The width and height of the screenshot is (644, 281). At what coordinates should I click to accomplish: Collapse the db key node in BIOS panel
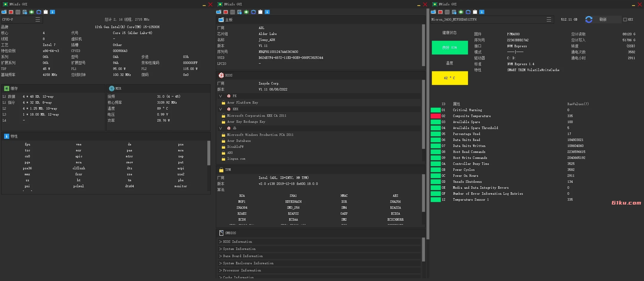point(221,128)
